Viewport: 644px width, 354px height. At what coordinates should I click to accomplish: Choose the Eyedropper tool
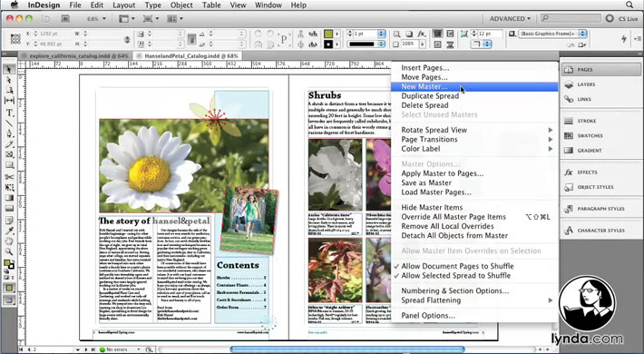[x=9, y=231]
